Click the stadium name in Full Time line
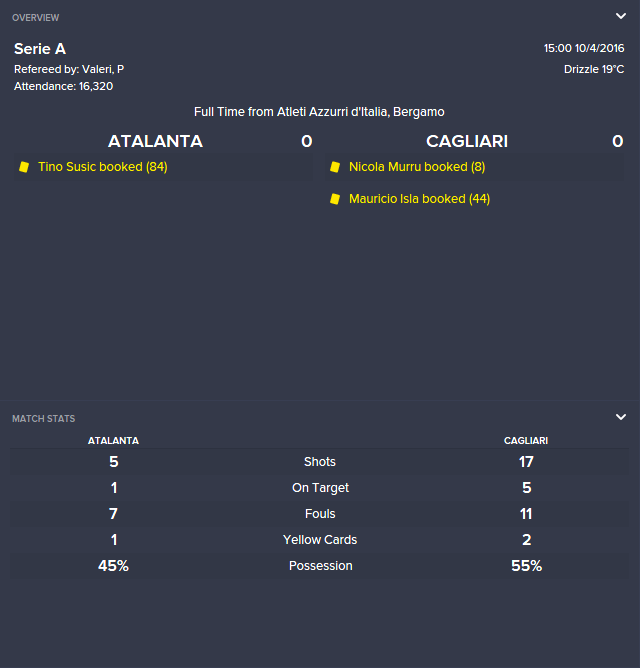The image size is (640, 668). coord(360,112)
